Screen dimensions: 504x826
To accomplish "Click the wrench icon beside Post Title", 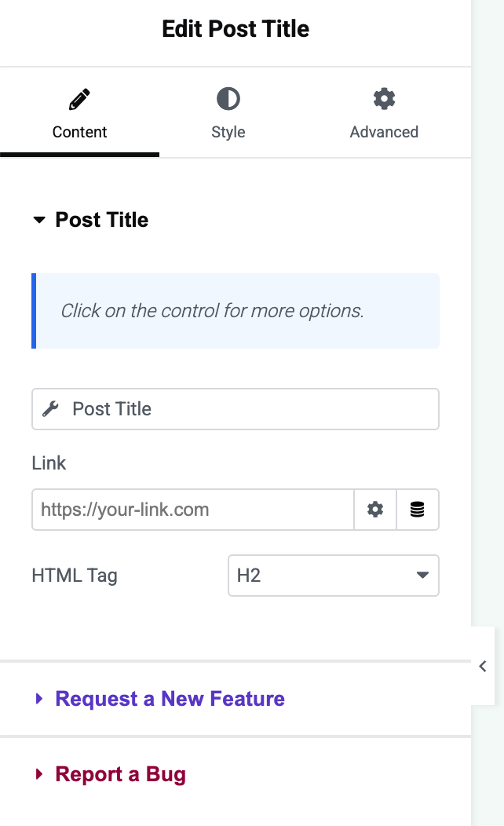I will [51, 408].
